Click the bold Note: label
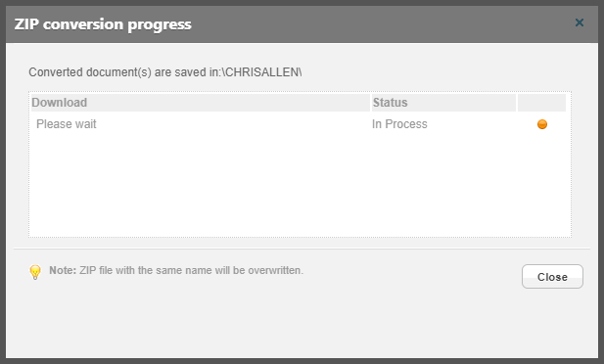604x364 pixels. [63, 270]
